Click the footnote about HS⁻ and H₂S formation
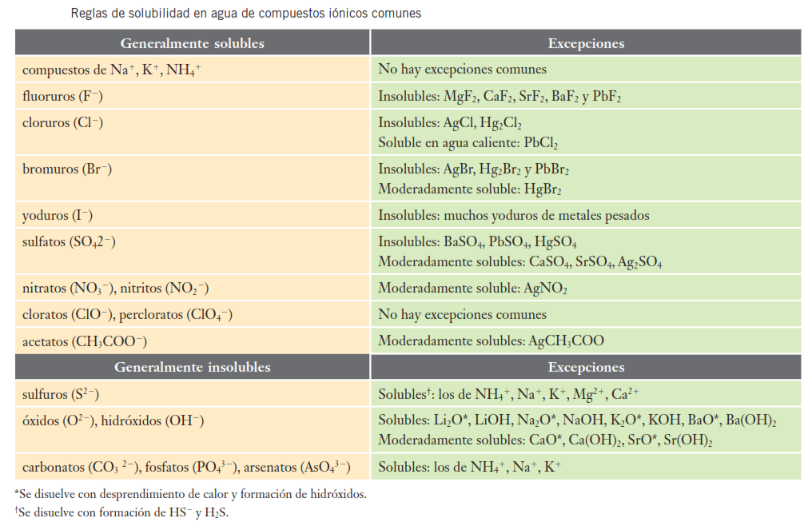Viewport: 812px width, 522px height. [126, 512]
